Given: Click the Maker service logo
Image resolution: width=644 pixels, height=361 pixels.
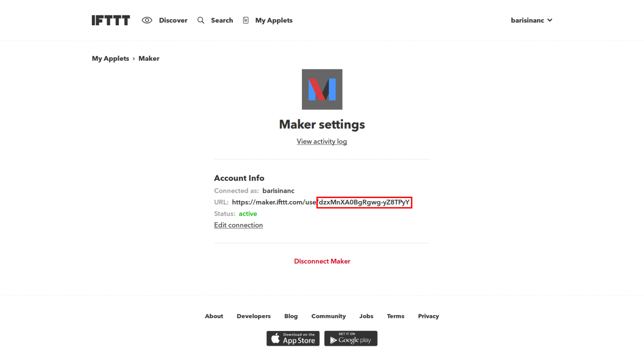Looking at the screenshot, I should (322, 89).
